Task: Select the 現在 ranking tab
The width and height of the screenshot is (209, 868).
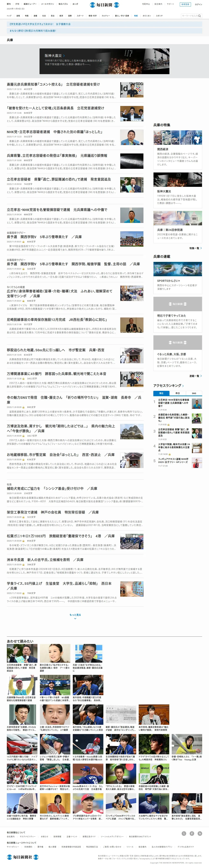Action: click(x=161, y=393)
